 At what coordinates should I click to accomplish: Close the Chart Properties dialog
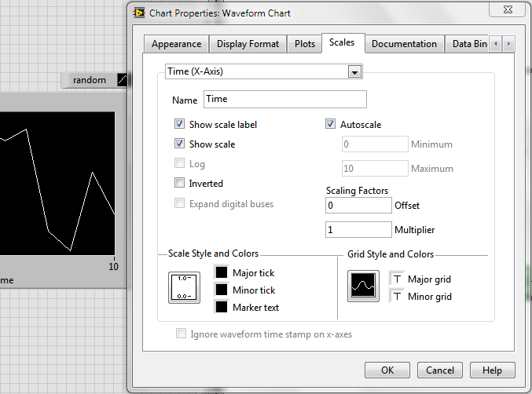tap(508, 9)
